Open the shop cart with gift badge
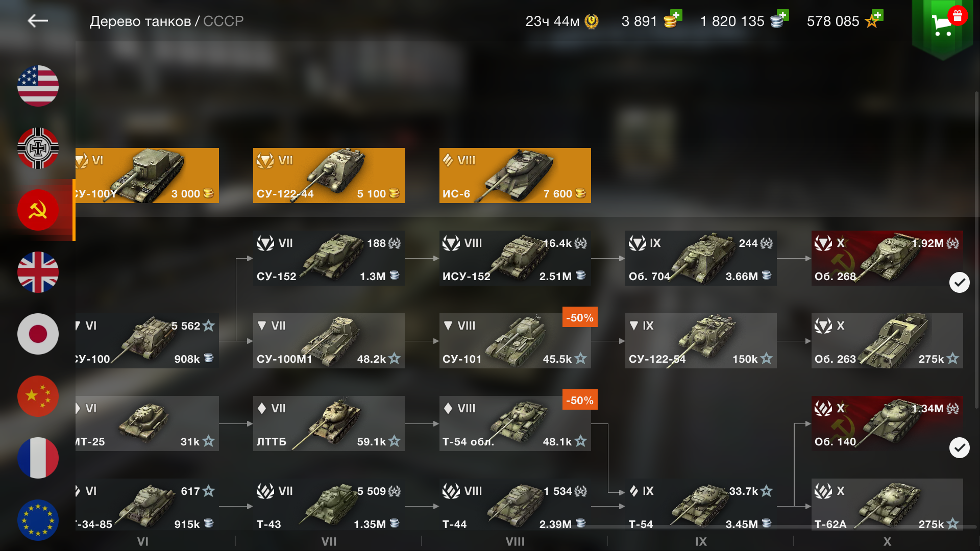 coord(943,26)
